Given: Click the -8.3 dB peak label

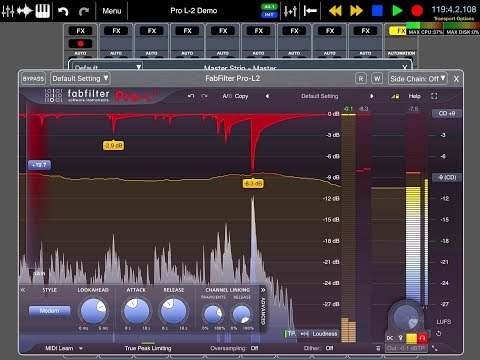Looking at the screenshot, I should [x=253, y=183].
